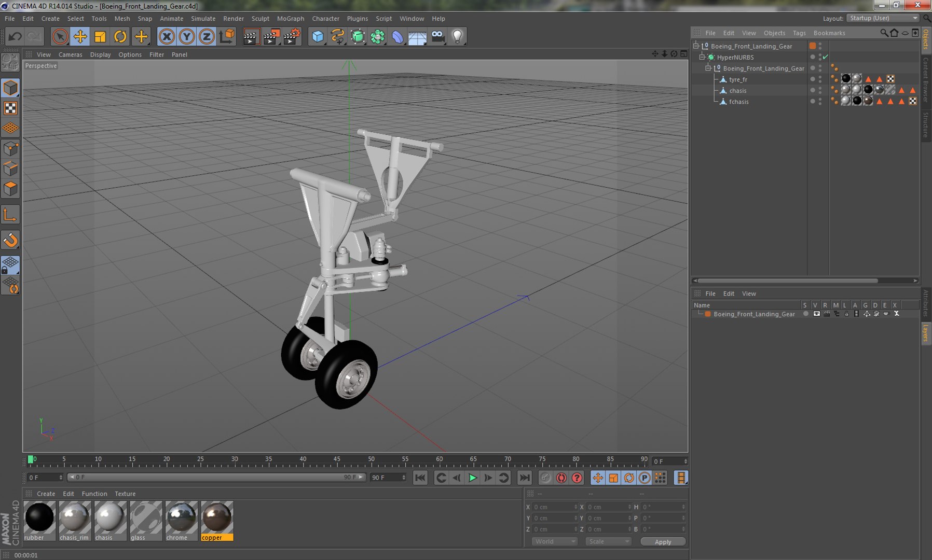This screenshot has width=932, height=560.
Task: Click the Record Active Objects button
Action: 546,478
